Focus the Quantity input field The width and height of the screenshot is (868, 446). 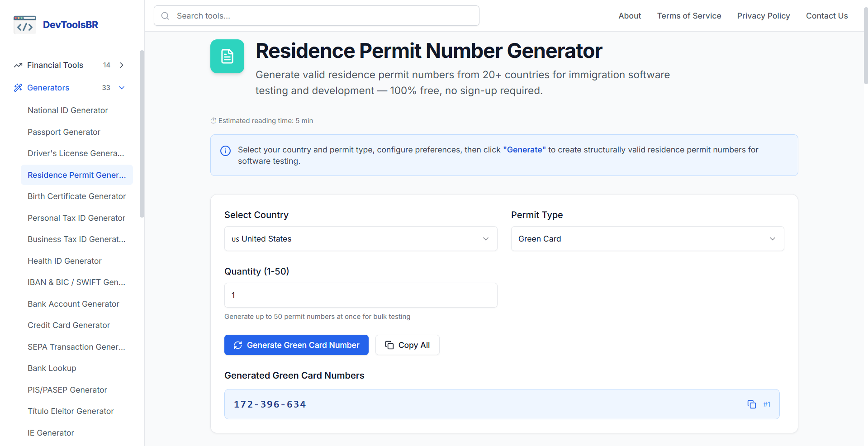pyautogui.click(x=360, y=295)
